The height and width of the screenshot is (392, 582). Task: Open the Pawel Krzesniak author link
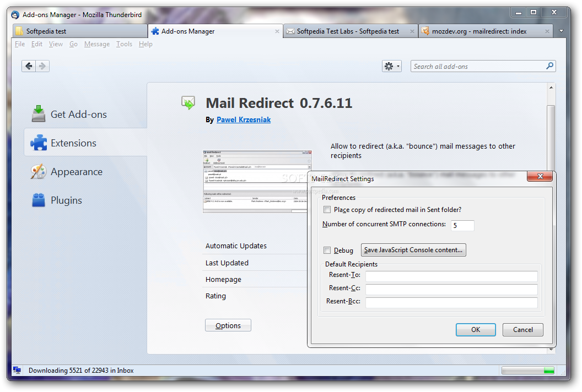244,120
